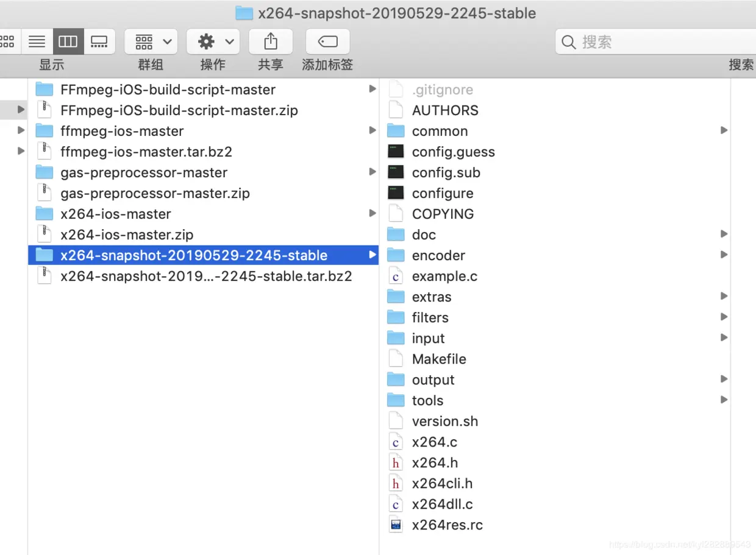The width and height of the screenshot is (756, 555).
Task: Open the action gear menu
Action: [x=213, y=41]
